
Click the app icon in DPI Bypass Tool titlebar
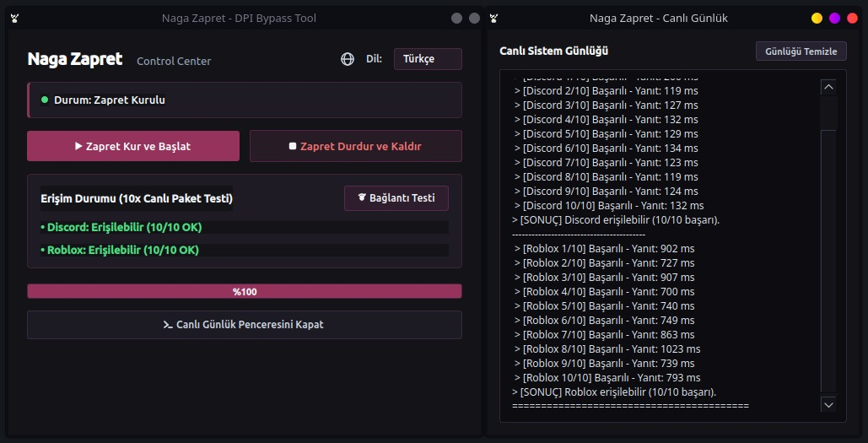(15, 19)
